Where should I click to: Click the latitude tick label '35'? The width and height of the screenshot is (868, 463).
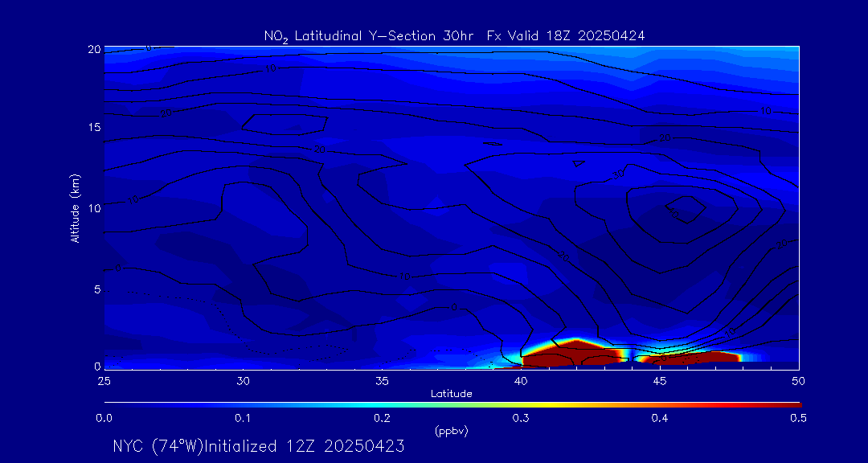382,380
